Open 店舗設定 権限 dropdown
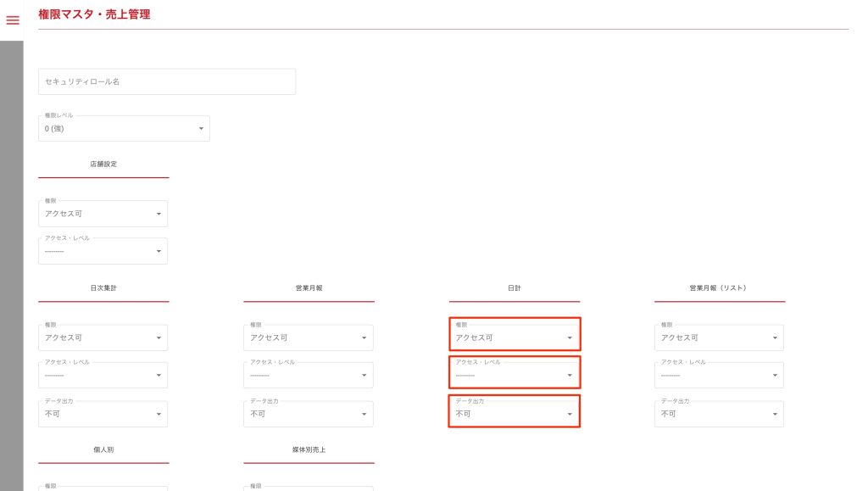The width and height of the screenshot is (868, 491). coord(103,214)
